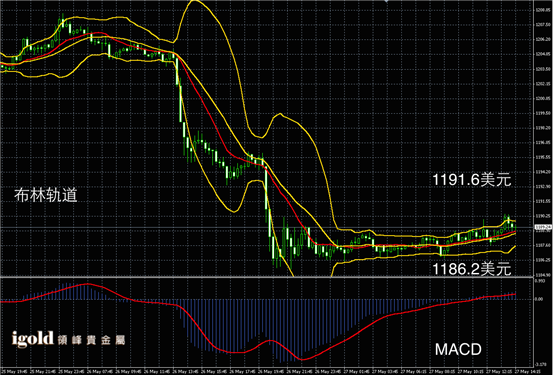Click the 1208.85 top price axis label

[x=543, y=10]
